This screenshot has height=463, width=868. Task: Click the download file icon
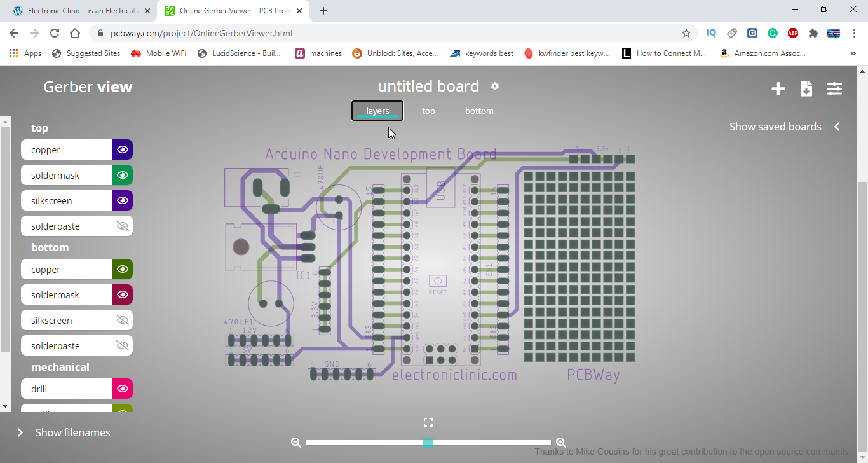click(806, 89)
